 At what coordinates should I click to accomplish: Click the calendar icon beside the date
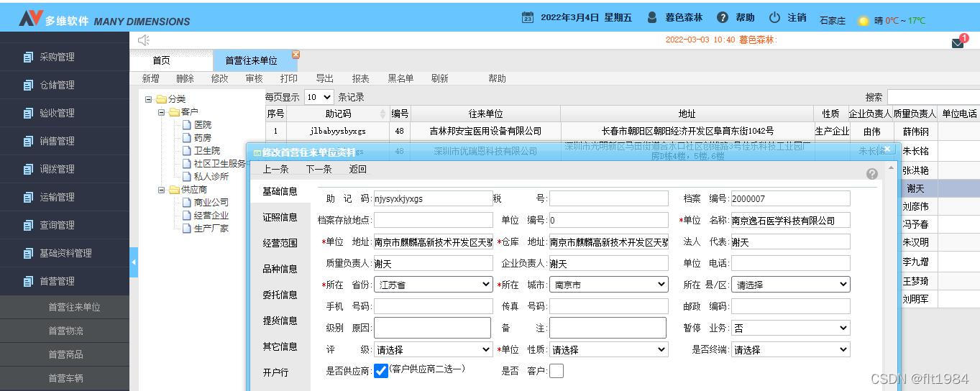[x=528, y=17]
